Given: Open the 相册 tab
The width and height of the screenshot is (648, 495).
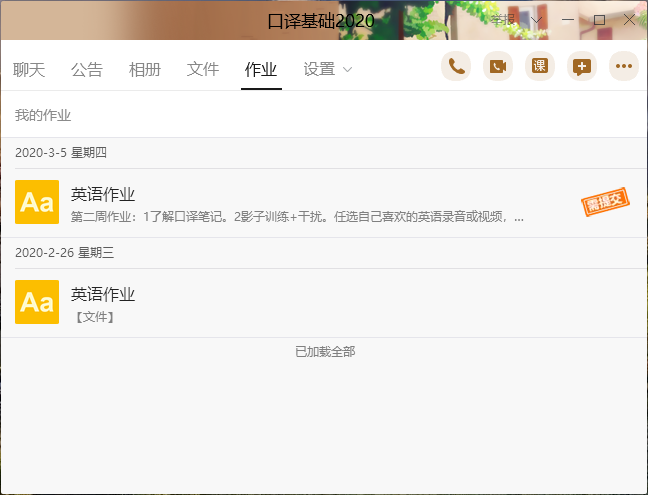Looking at the screenshot, I should pos(145,69).
